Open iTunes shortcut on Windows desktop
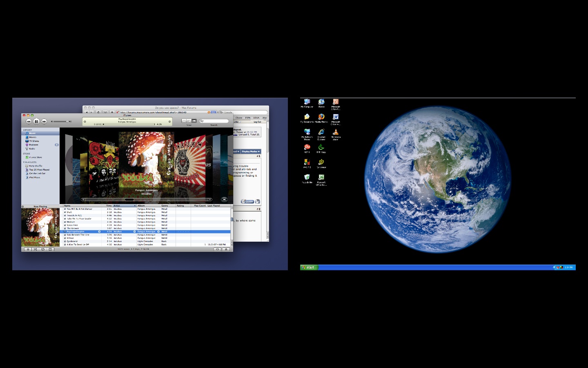 coord(321,103)
